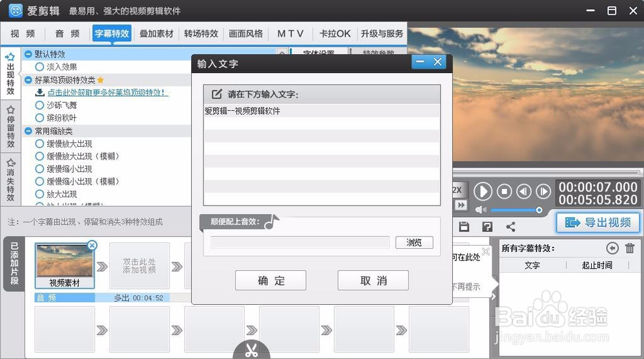Select the 缓慢缩小出现（模糊） radio option
Image resolution: width=644 pixels, height=359 pixels.
[x=39, y=181]
